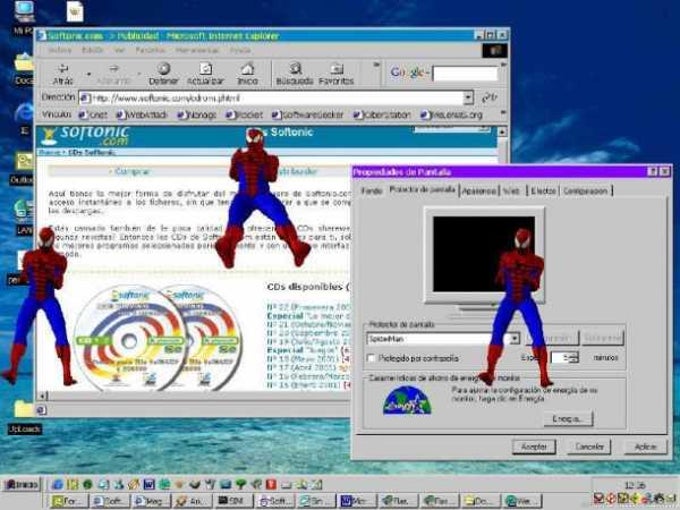The width and height of the screenshot is (680, 510).
Task: Go to the home page via Inicio
Action: [x=247, y=74]
